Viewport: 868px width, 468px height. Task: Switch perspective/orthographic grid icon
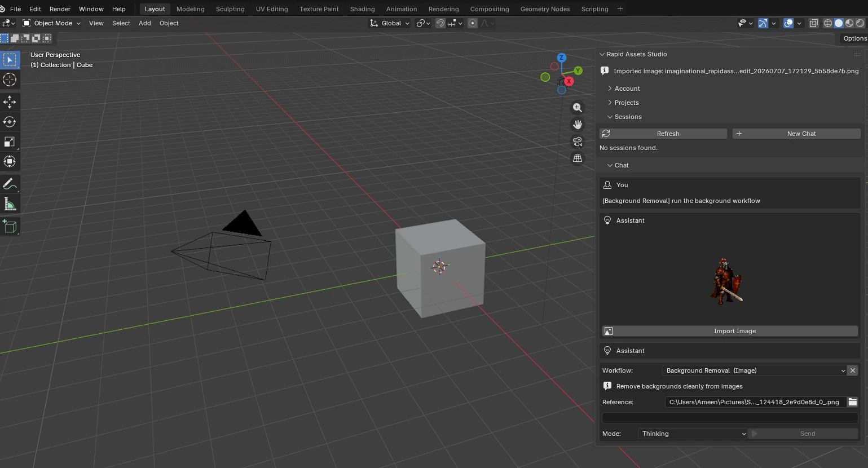click(577, 158)
